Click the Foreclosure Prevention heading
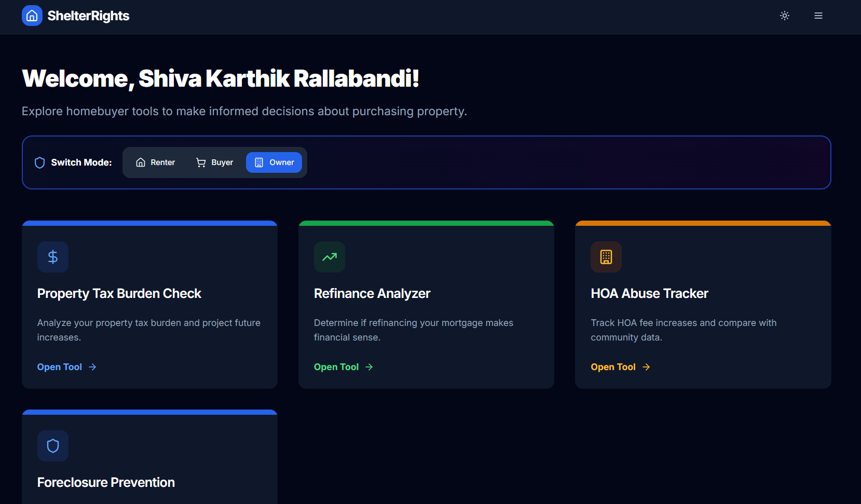The image size is (861, 504). [x=106, y=483]
